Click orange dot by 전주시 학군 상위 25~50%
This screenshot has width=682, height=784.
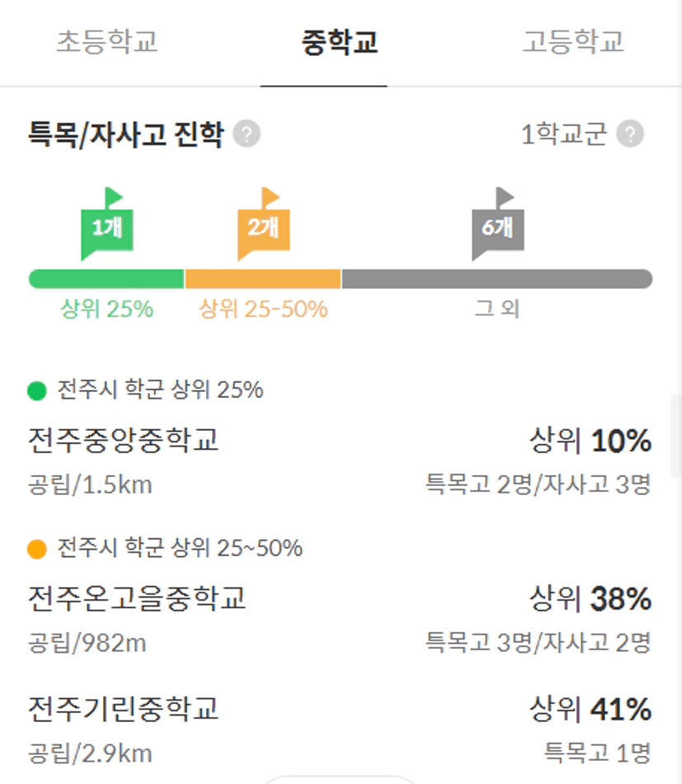pyautogui.click(x=37, y=549)
